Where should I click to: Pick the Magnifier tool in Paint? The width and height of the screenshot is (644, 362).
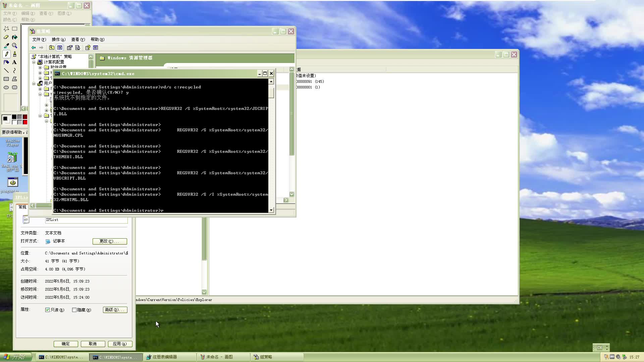pos(14,46)
